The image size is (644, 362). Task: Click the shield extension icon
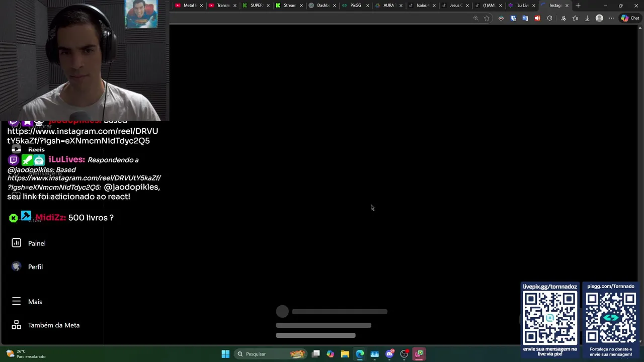513,18
